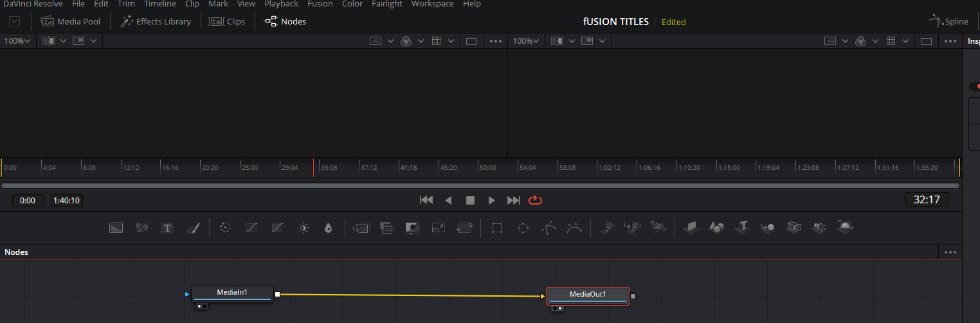This screenshot has width=980, height=323.
Task: Toggle single viewer mode in right viewer
Action: point(926,41)
